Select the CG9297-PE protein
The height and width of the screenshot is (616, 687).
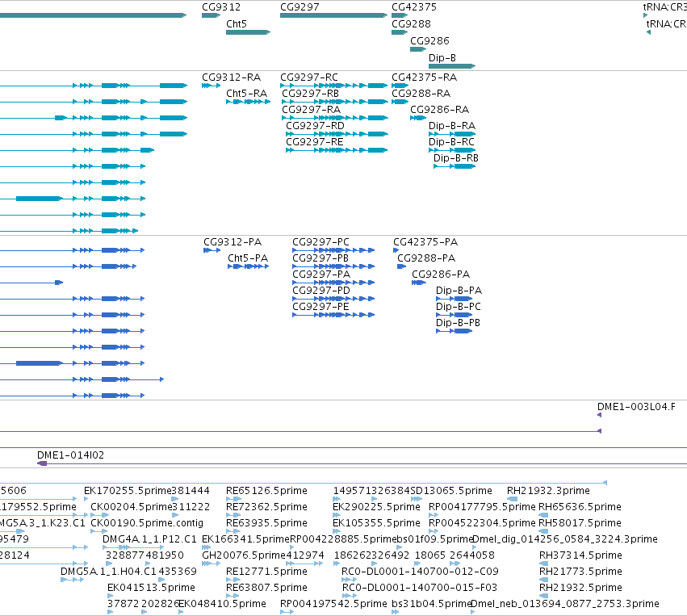(x=333, y=315)
